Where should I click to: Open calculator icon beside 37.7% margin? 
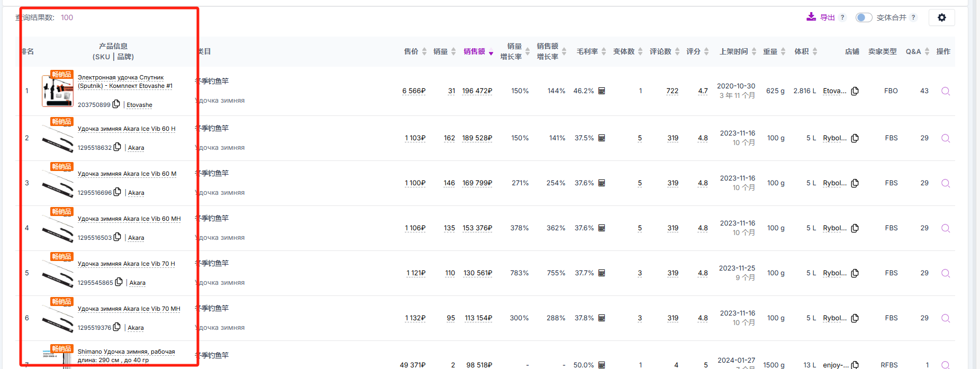click(602, 273)
